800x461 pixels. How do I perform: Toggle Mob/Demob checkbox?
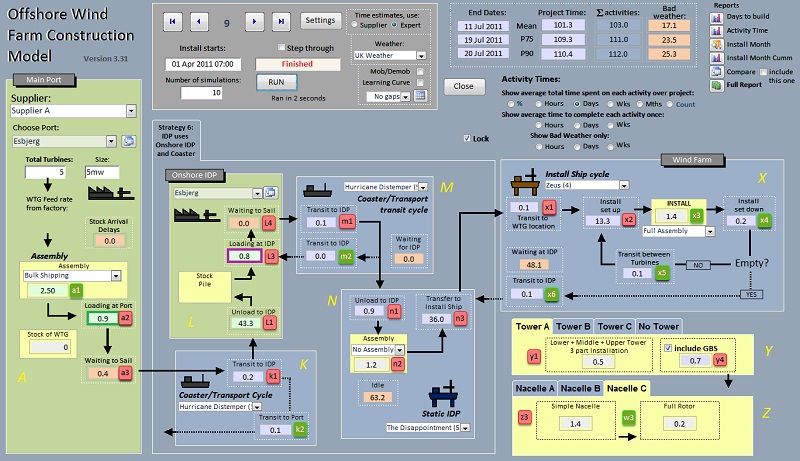[x=420, y=72]
